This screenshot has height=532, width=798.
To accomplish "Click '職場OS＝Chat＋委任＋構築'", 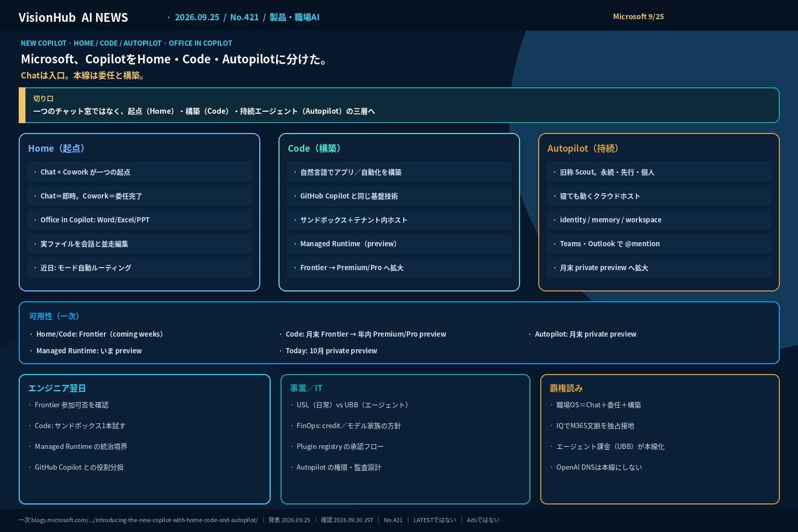I will [x=598, y=405].
